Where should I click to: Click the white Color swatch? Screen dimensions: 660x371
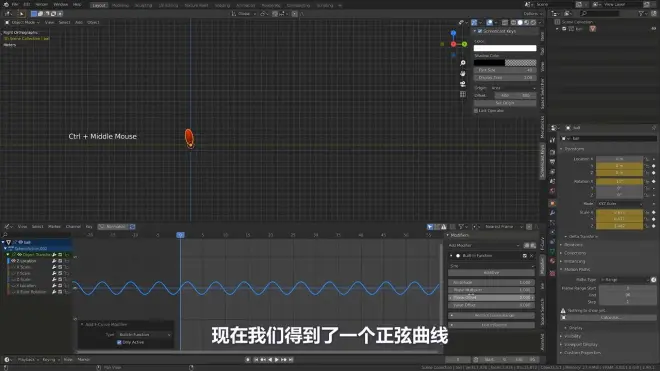point(505,48)
